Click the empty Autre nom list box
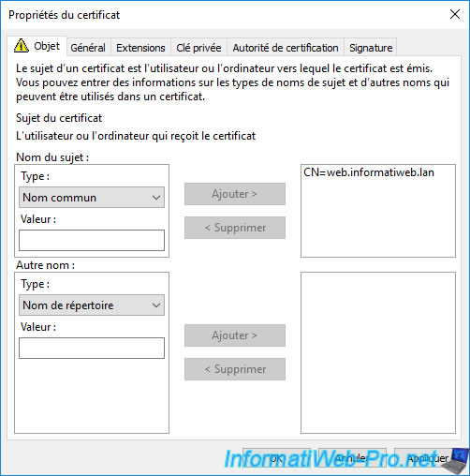Viewport: 470px width, 476px height. (378, 352)
